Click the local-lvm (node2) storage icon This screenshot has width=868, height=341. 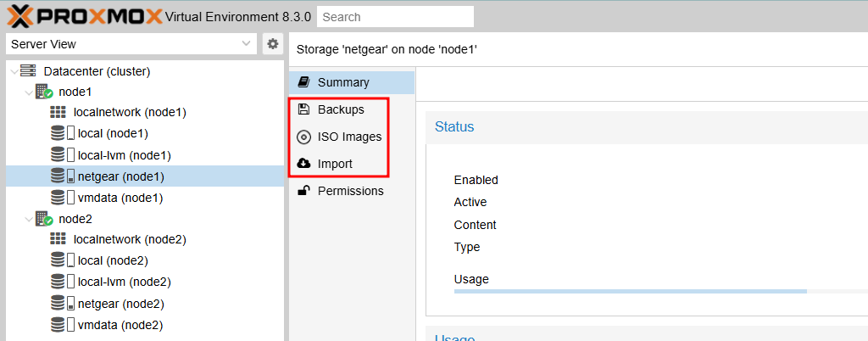[62, 282]
